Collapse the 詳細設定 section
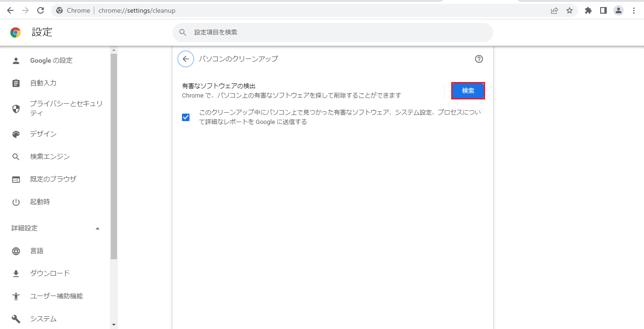The image size is (644, 329). [98, 229]
